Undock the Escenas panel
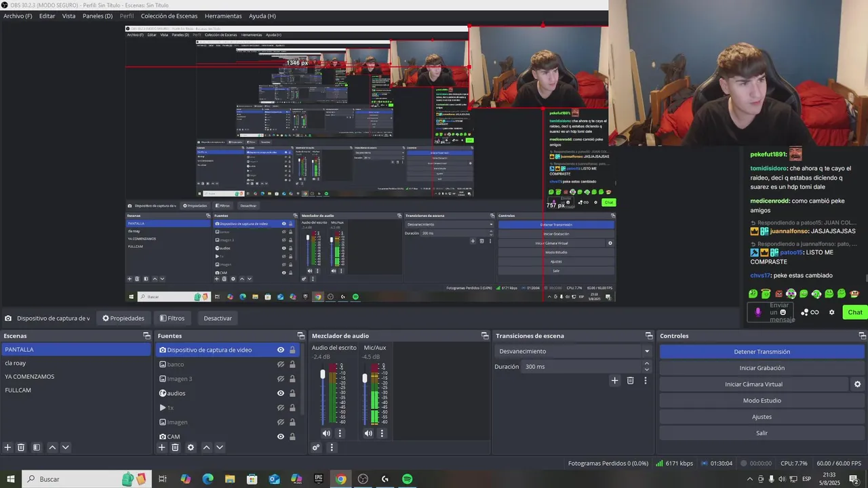Viewport: 868px width, 488px height. click(x=146, y=335)
